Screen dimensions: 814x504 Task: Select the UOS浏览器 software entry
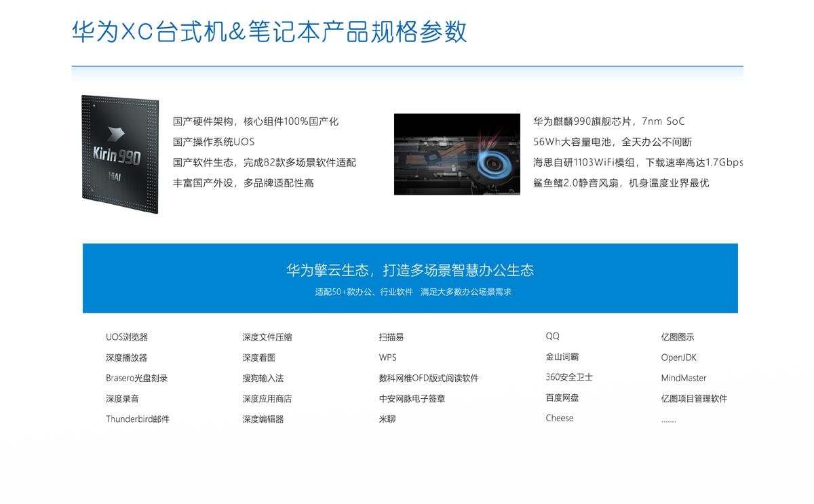click(127, 337)
